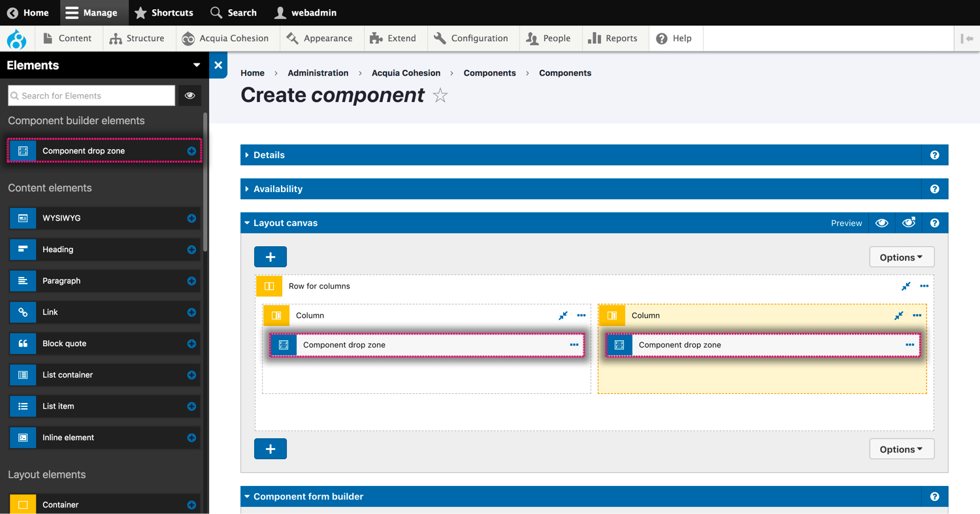Add the Heading element via plus icon
980x514 pixels.
191,249
